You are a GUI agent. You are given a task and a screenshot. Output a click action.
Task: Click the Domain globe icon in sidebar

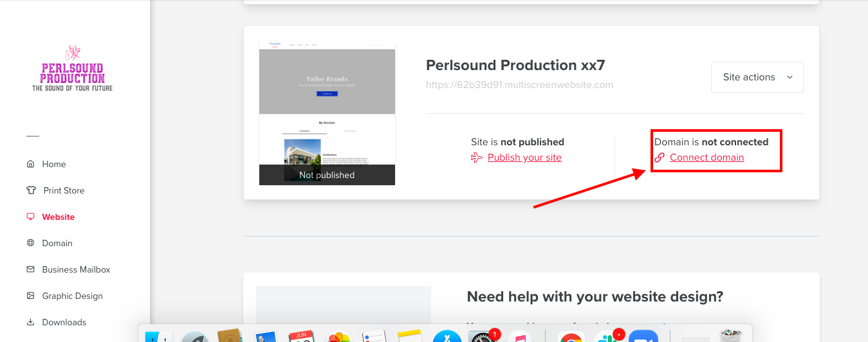[x=30, y=243]
